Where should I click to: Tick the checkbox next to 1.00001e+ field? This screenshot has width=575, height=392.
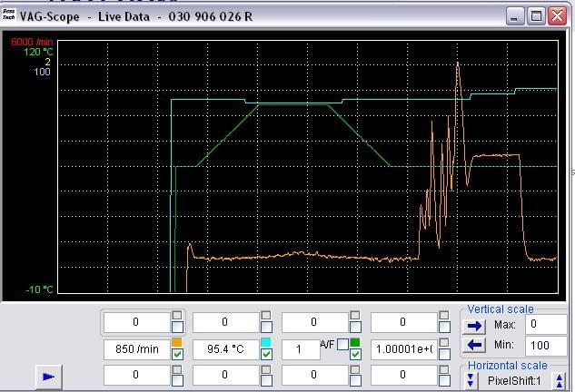(x=444, y=354)
